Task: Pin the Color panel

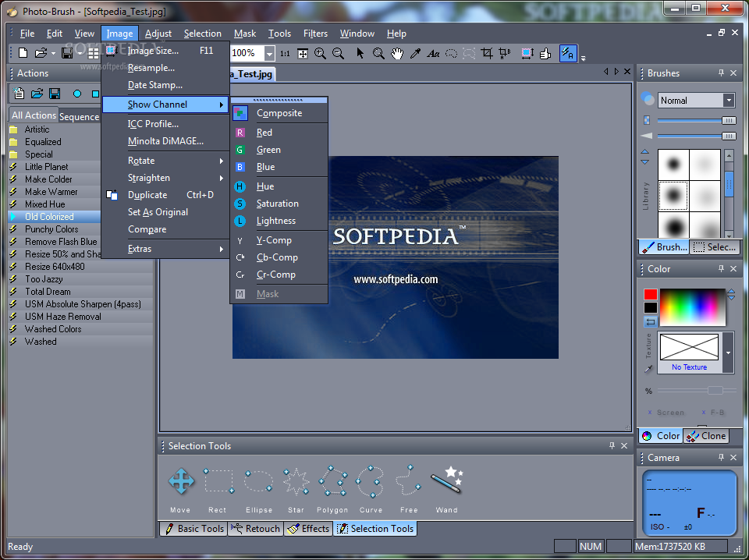Action: point(721,269)
